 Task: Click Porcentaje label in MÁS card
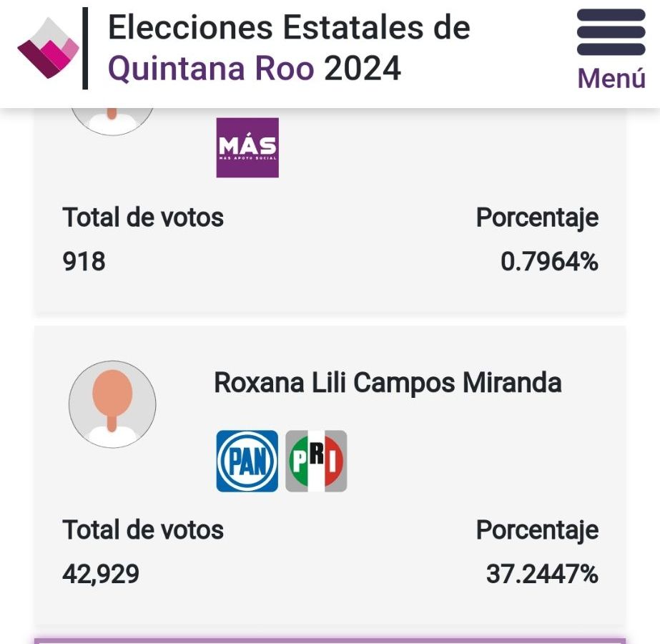click(538, 218)
